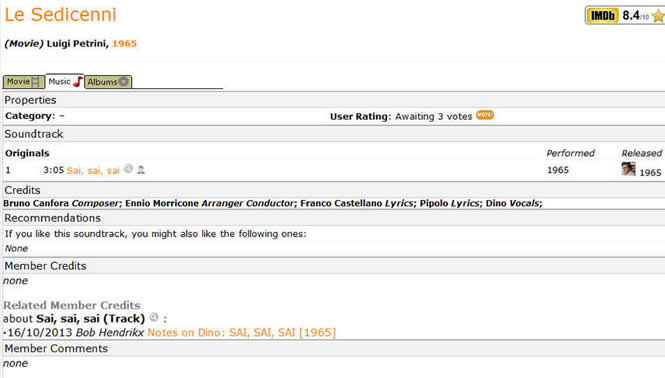The image size is (665, 378).
Task: Click the Le Sedicenni title heading
Action: click(60, 15)
